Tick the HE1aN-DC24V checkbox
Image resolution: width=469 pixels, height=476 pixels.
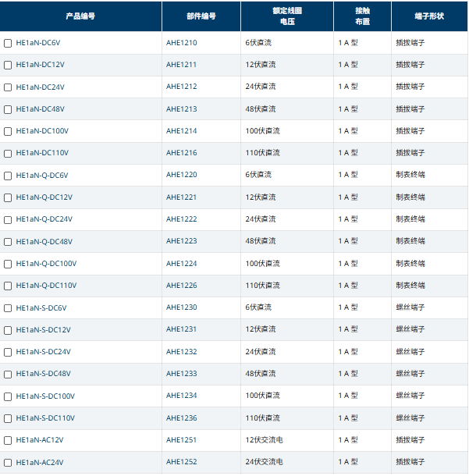tap(8, 87)
